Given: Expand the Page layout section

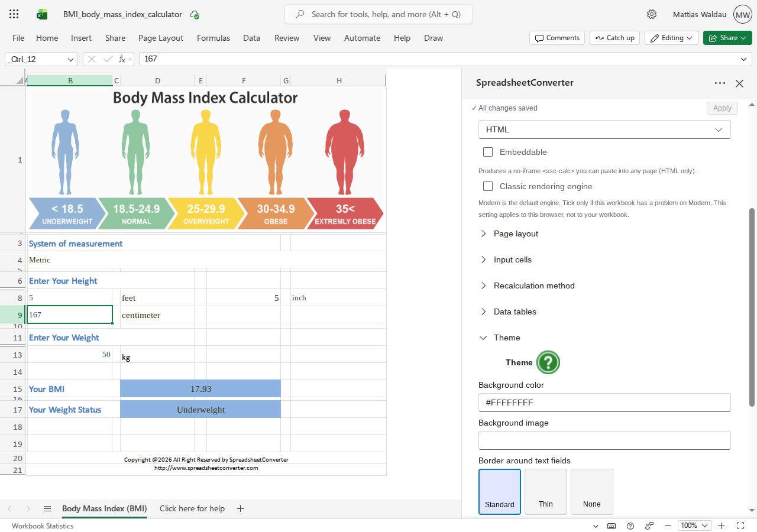Looking at the screenshot, I should coord(604,233).
